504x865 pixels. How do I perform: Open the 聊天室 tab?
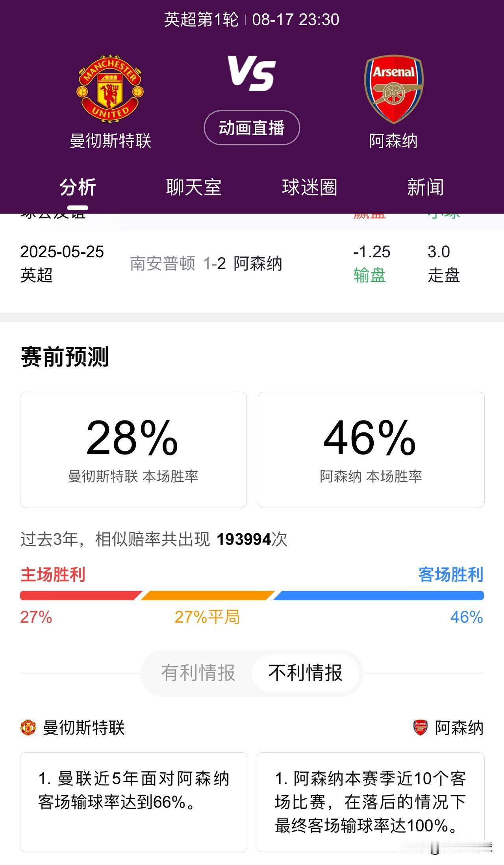[194, 187]
